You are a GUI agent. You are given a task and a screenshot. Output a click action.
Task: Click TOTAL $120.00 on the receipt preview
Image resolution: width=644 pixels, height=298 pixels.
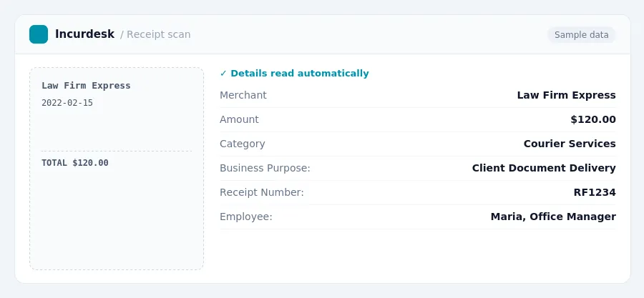point(75,163)
